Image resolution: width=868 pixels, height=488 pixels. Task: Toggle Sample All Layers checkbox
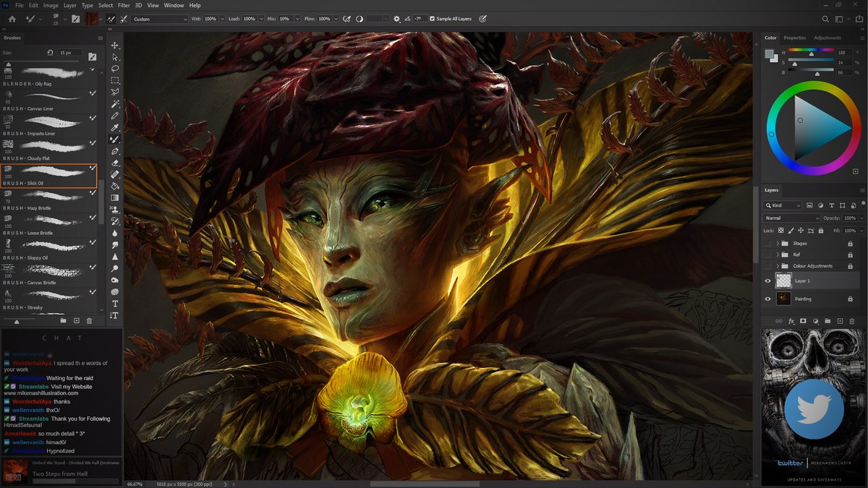[433, 19]
